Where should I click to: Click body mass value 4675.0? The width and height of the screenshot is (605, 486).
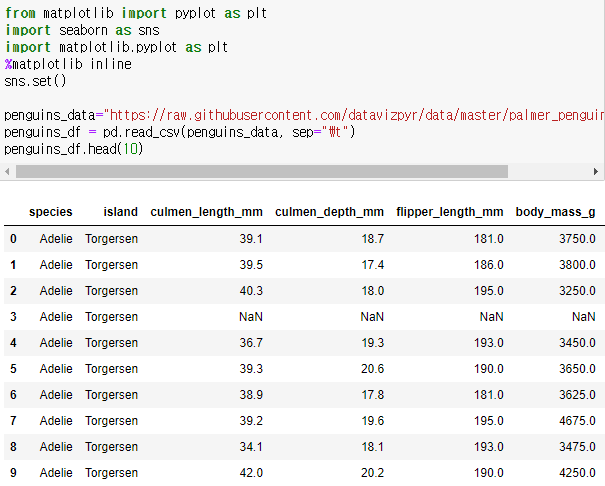click(577, 420)
